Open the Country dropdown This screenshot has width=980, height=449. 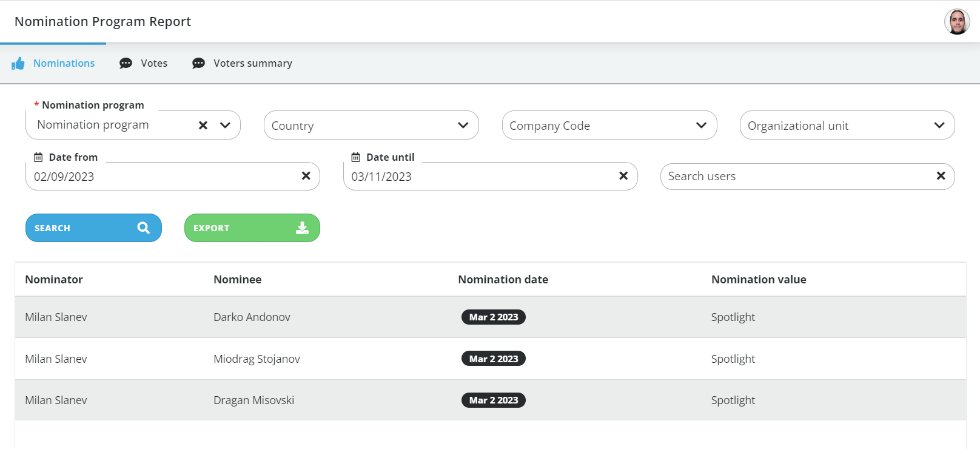(371, 125)
